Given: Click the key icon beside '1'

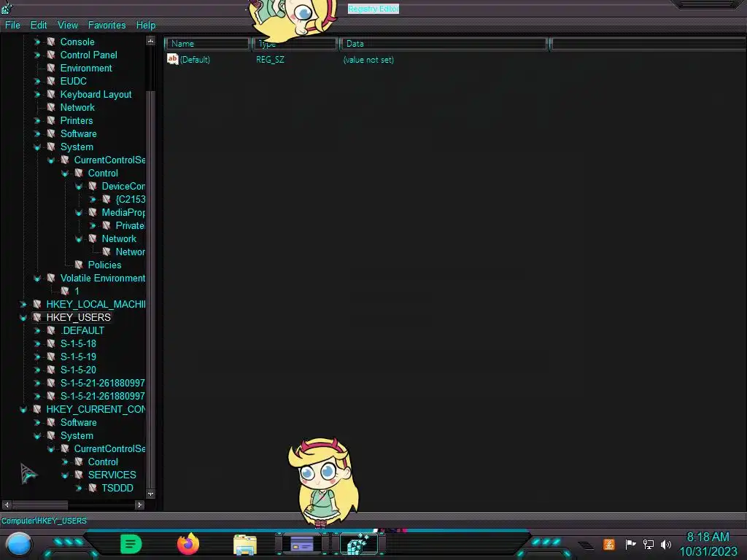Looking at the screenshot, I should pos(65,291).
